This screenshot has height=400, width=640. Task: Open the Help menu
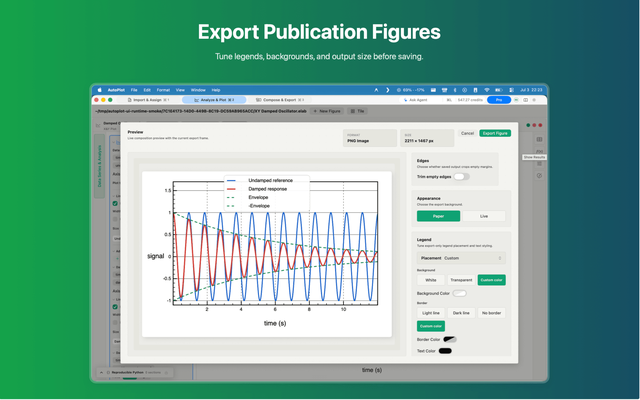click(x=216, y=90)
